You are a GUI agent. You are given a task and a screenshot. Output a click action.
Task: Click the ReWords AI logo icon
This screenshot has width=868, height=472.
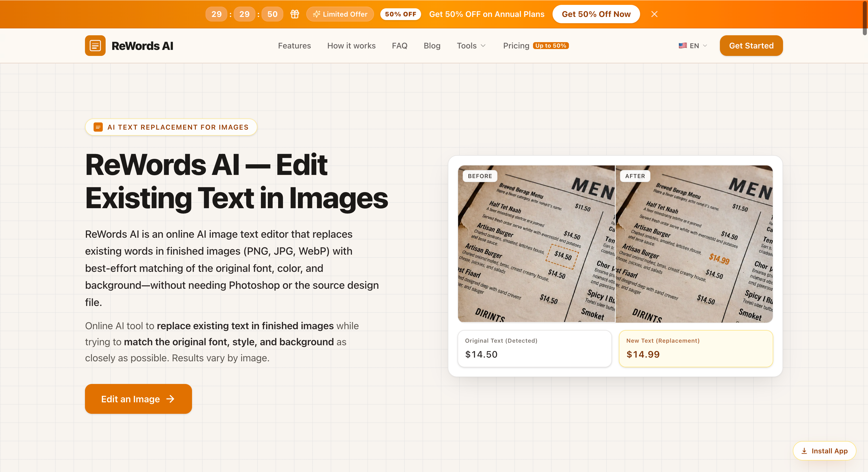pyautogui.click(x=95, y=45)
